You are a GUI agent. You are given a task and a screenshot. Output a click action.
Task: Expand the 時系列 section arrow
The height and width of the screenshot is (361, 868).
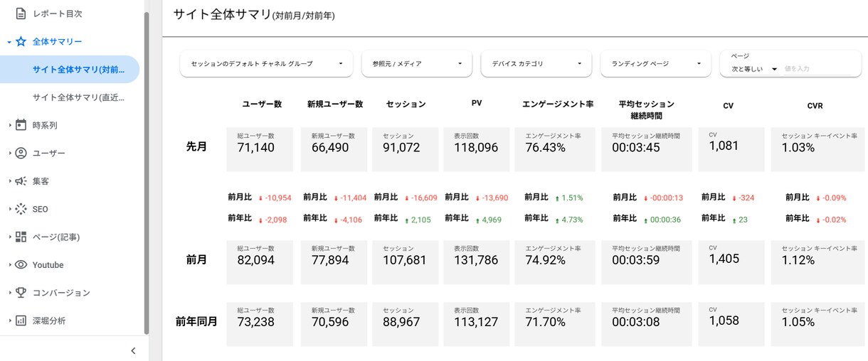point(10,125)
